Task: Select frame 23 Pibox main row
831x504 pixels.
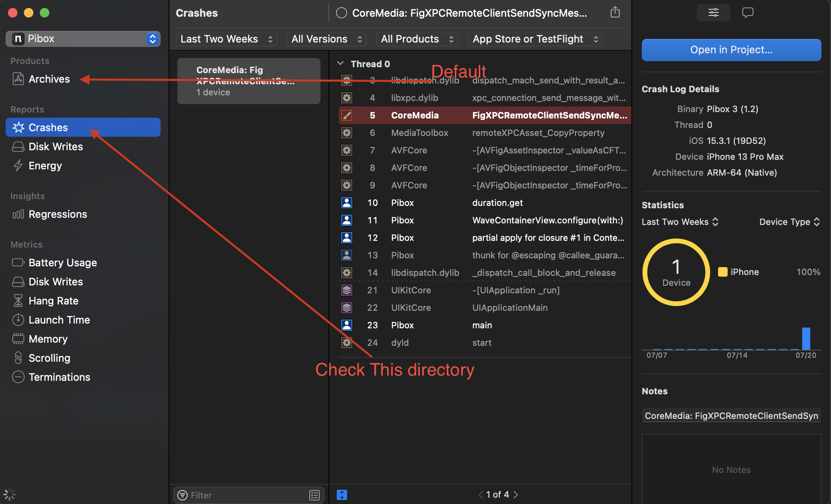Action: click(485, 325)
